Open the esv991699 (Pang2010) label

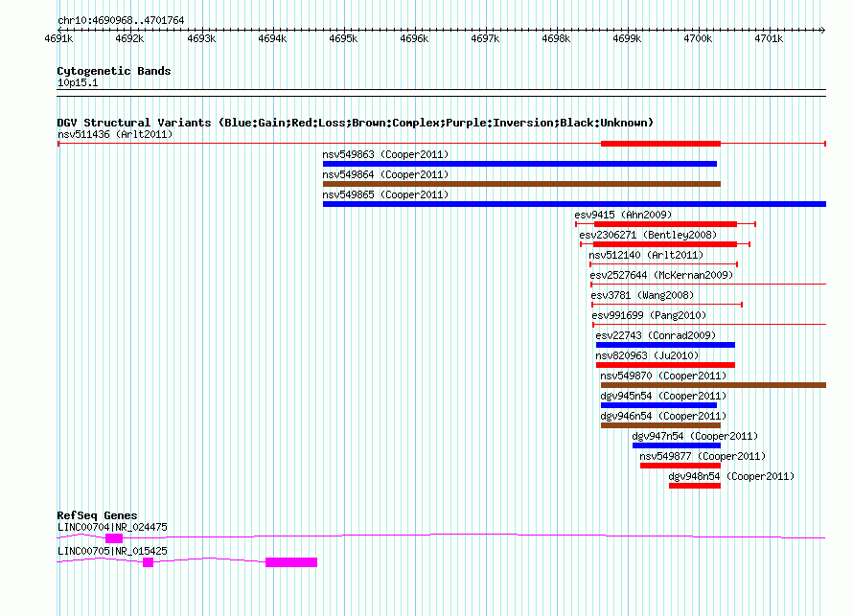pos(649,315)
